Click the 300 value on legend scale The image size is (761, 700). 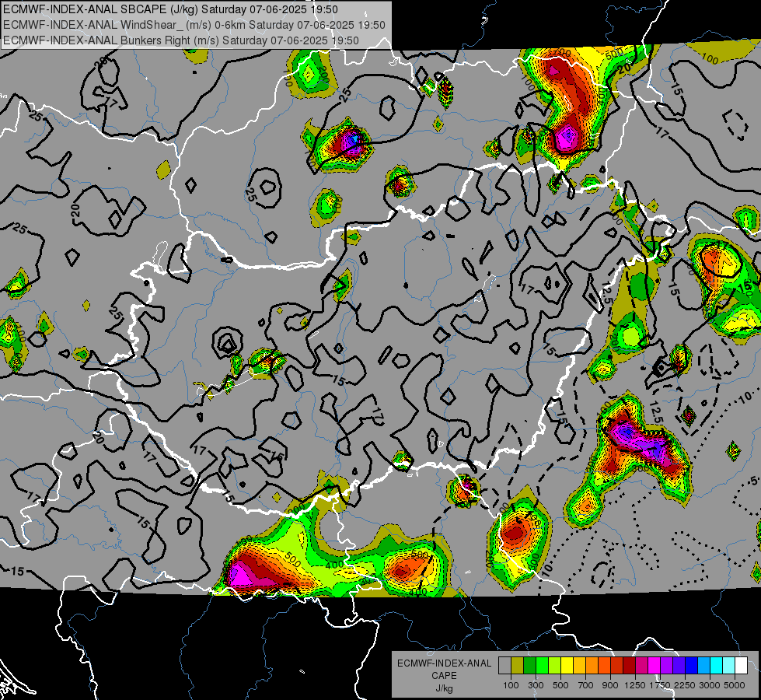(x=536, y=685)
